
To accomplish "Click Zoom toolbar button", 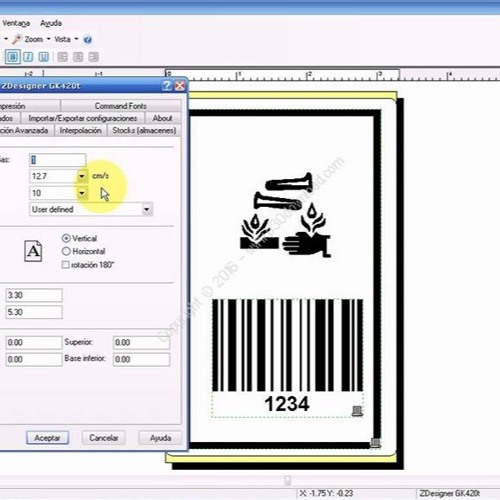I will click(34, 39).
